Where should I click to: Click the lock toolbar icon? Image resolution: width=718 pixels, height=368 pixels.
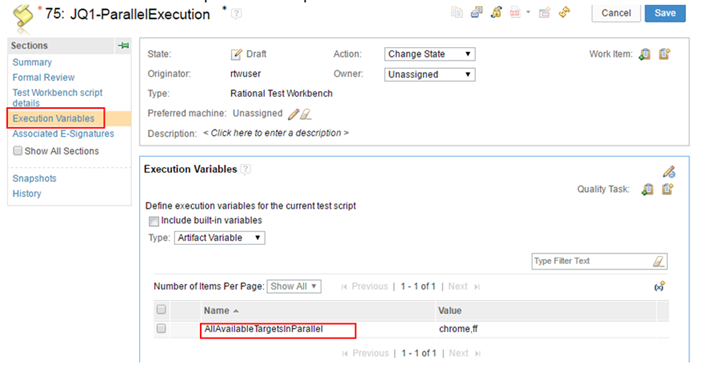pos(496,12)
